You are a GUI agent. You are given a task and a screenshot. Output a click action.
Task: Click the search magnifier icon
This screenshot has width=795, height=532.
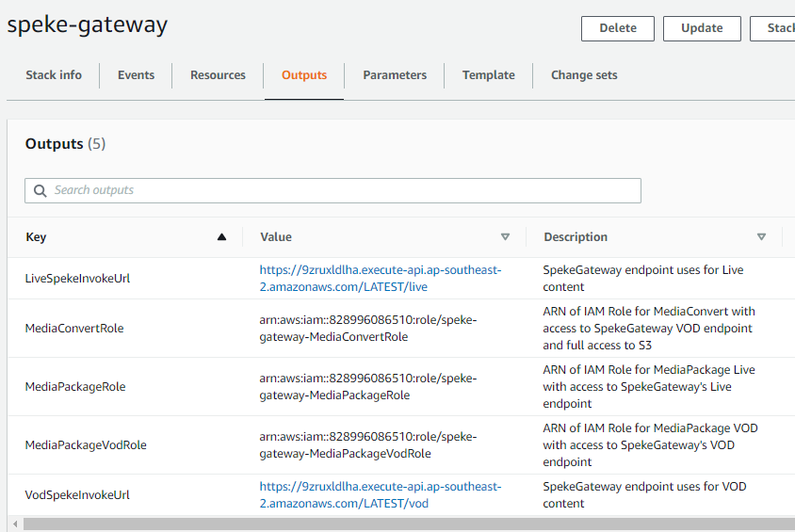tap(40, 191)
